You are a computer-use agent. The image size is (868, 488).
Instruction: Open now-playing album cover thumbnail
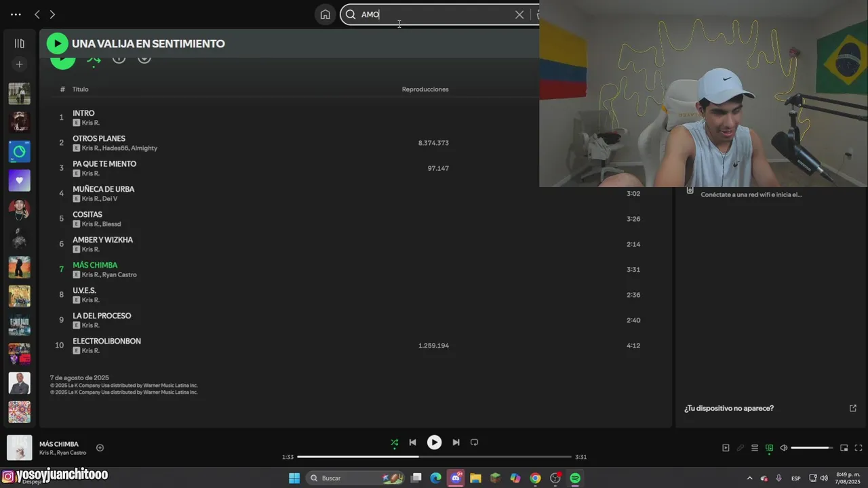pos(20,447)
